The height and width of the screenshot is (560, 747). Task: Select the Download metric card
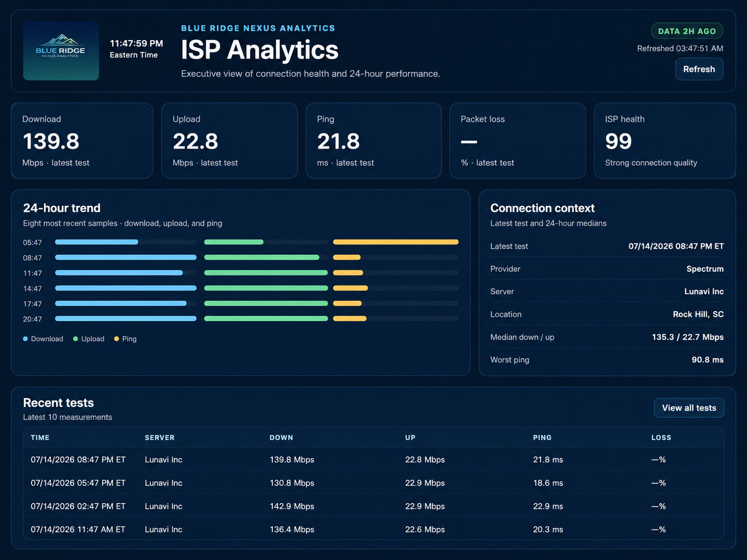[82, 141]
